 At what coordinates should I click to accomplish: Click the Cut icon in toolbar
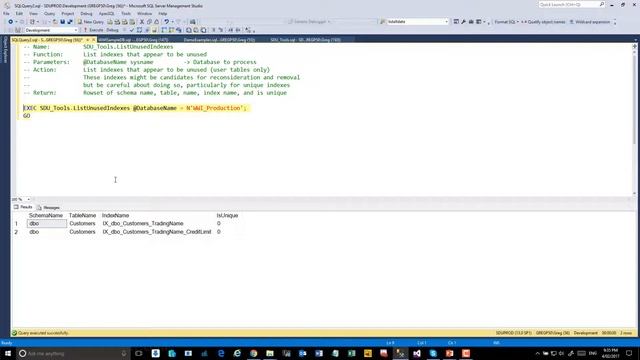point(142,22)
